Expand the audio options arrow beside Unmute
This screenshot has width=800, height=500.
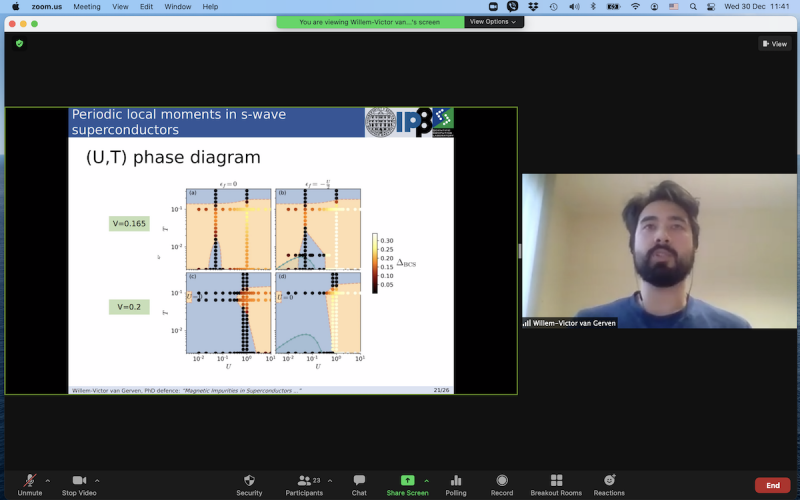[x=48, y=480]
